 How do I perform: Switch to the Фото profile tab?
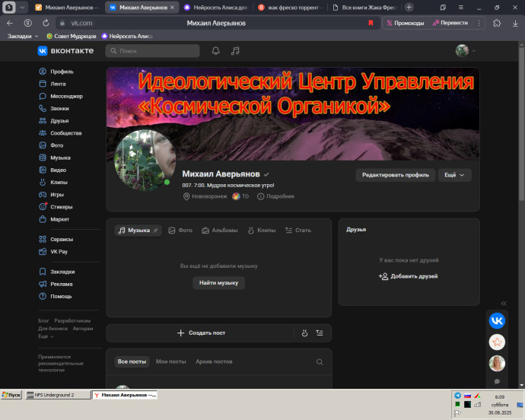[x=180, y=231]
